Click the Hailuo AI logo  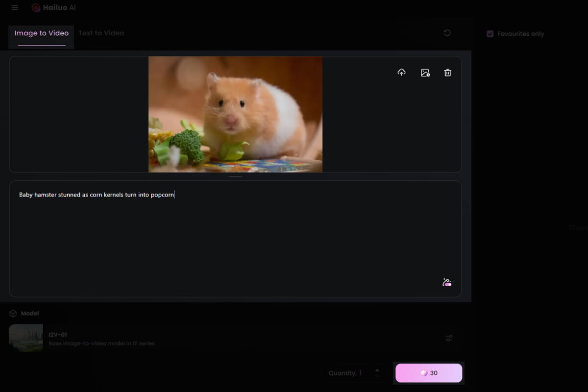54,8
